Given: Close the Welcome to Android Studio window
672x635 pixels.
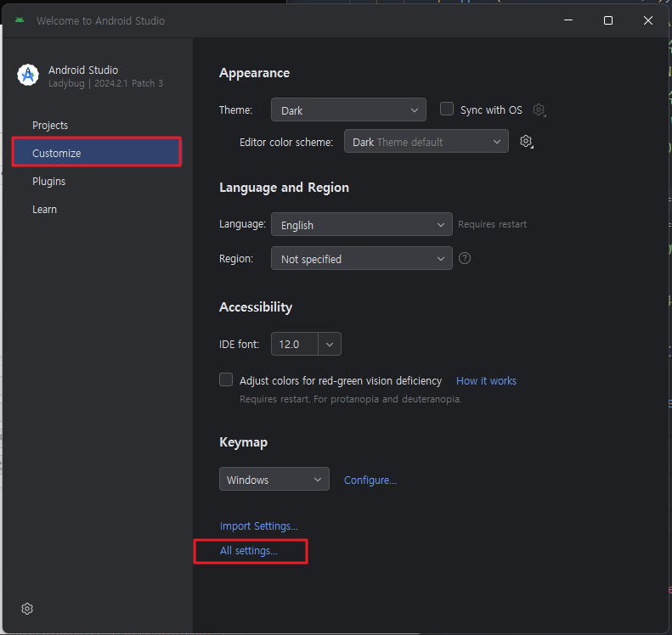Looking at the screenshot, I should tap(648, 20).
